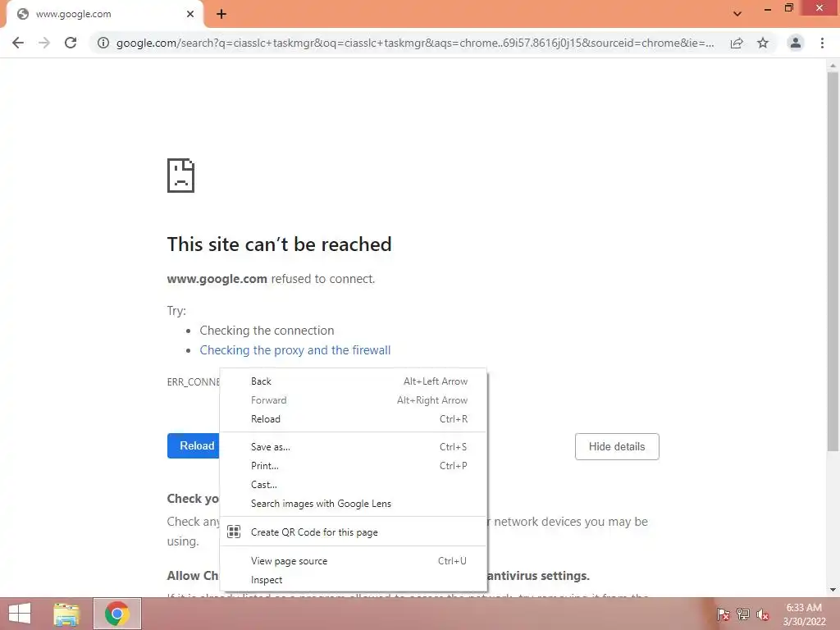The width and height of the screenshot is (840, 630).
Task: Bookmark this page with star icon
Action: coord(763,43)
